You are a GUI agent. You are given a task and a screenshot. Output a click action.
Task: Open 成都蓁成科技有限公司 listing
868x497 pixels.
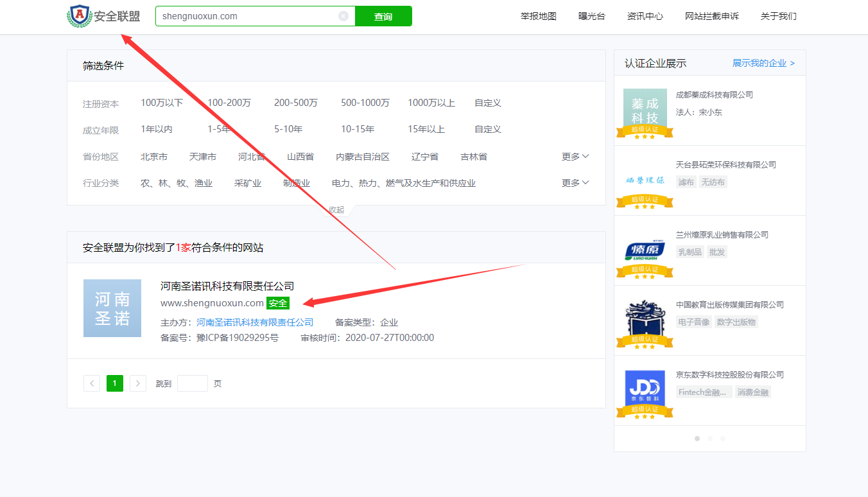715,95
